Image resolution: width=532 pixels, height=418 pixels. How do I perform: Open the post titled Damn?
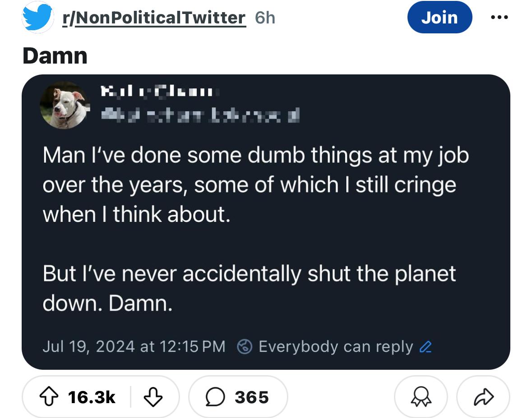pos(55,55)
